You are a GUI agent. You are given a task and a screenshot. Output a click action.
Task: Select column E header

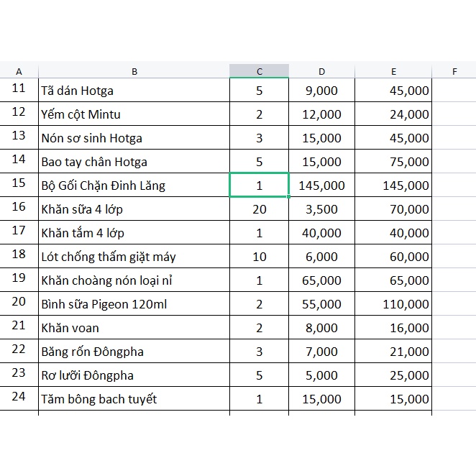coord(394,71)
